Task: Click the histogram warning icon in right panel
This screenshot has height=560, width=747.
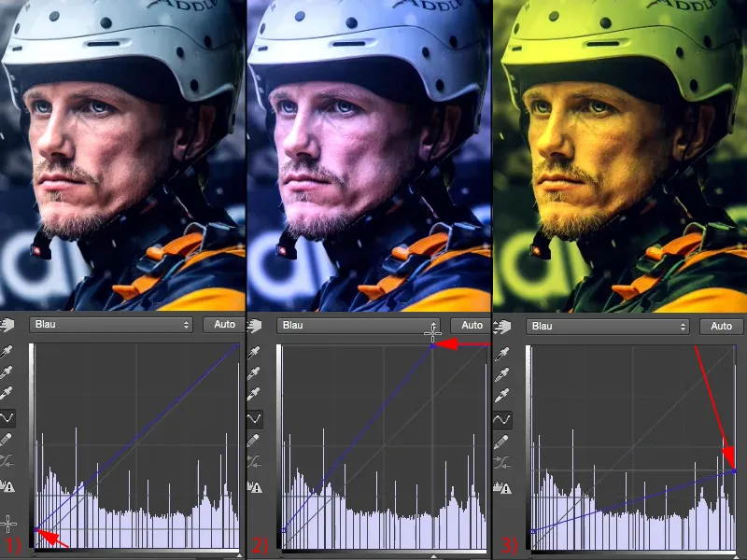Action: (x=503, y=488)
